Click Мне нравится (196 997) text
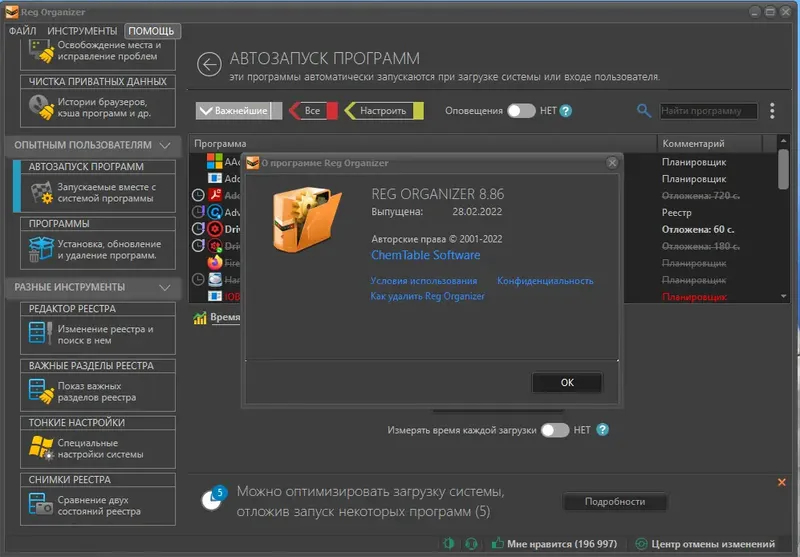The width and height of the screenshot is (800, 557). tap(562, 544)
